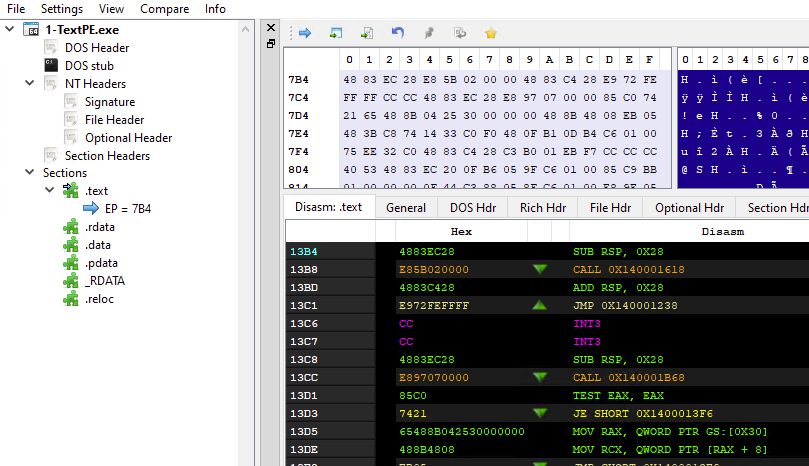Click the .reloc section puzzle icon
809x466 pixels.
pos(70,299)
